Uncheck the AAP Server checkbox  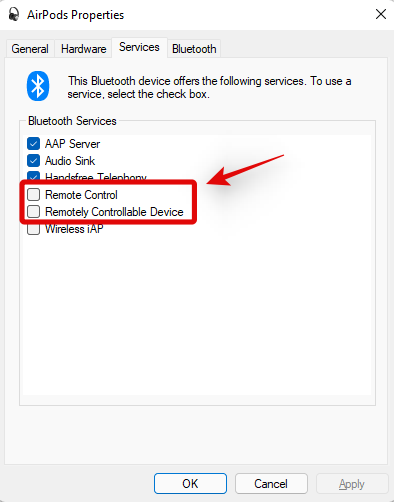click(x=33, y=144)
